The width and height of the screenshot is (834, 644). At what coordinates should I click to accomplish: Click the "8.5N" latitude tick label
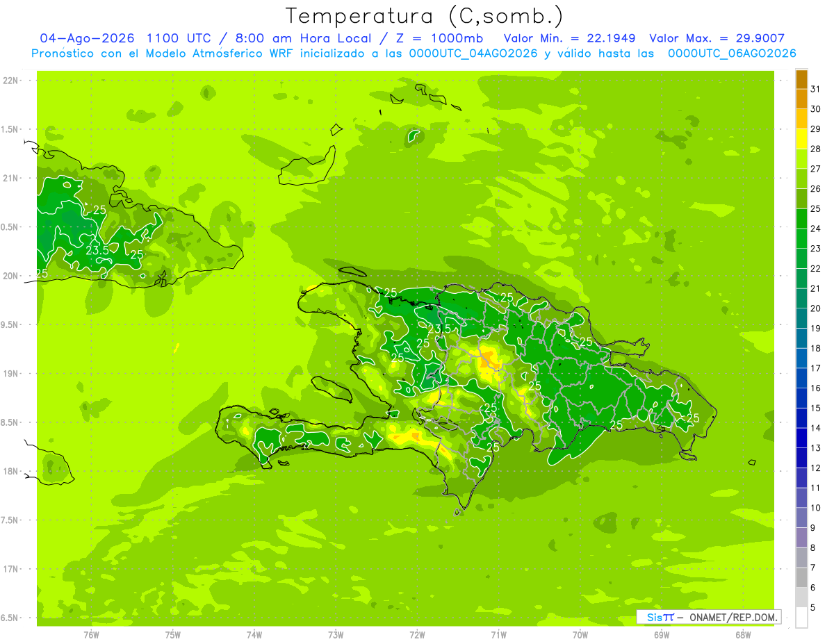coord(10,422)
